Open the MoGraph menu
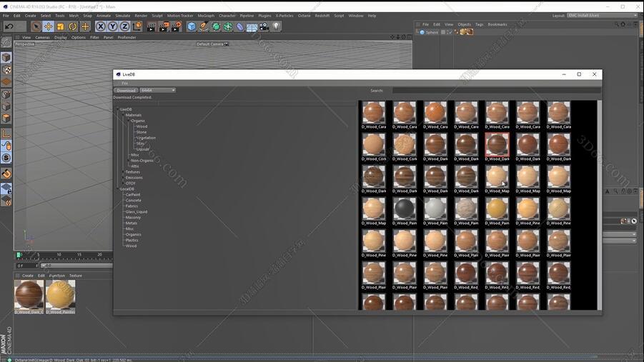 tap(206, 15)
